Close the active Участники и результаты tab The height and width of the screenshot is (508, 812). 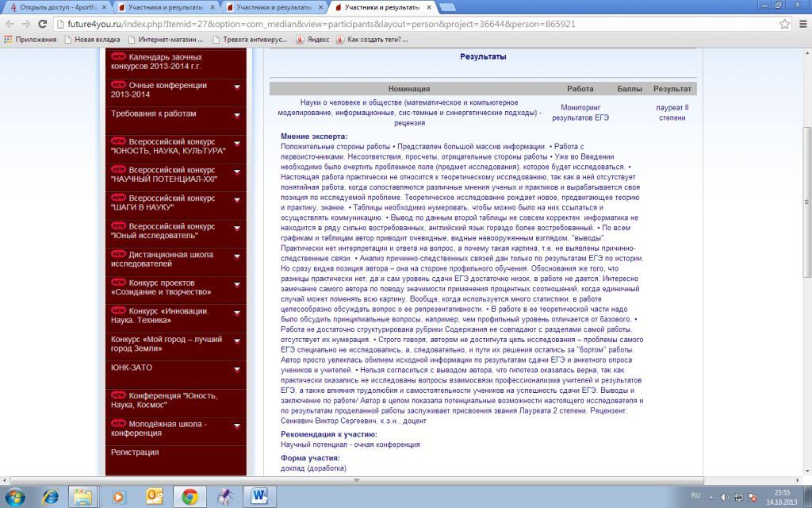coord(429,7)
